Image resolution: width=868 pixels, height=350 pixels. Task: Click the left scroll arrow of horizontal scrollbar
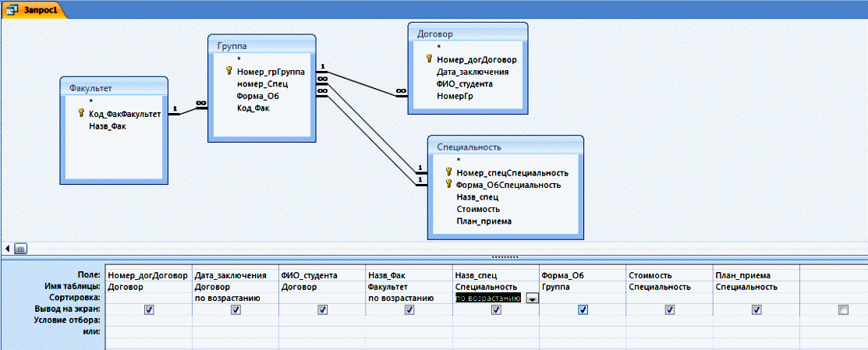(7, 249)
